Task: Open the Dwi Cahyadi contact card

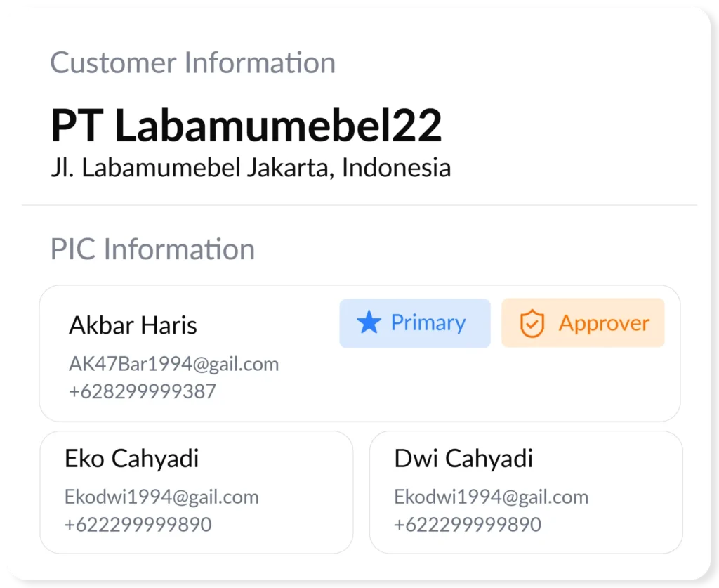Action: coord(526,492)
